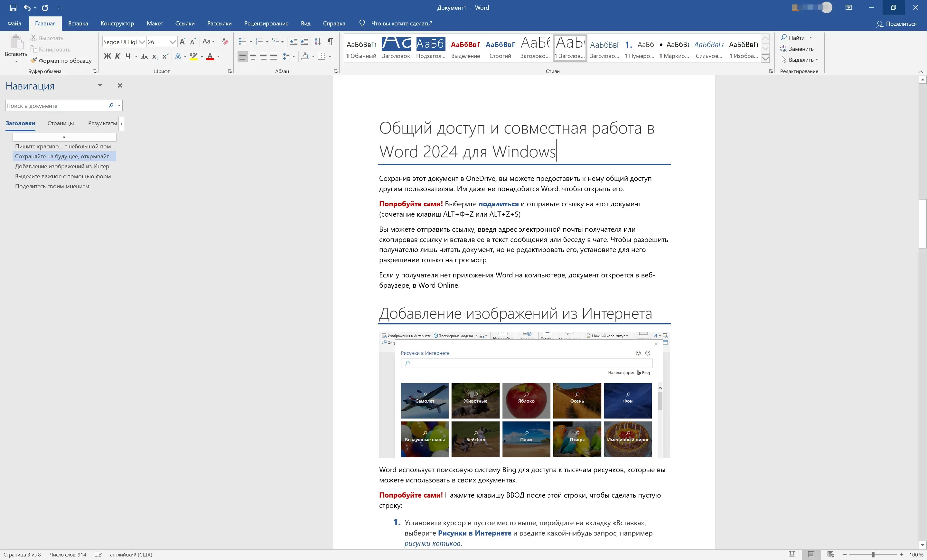Open the Вставка ribbon tab
The height and width of the screenshot is (560, 927).
[x=78, y=23]
